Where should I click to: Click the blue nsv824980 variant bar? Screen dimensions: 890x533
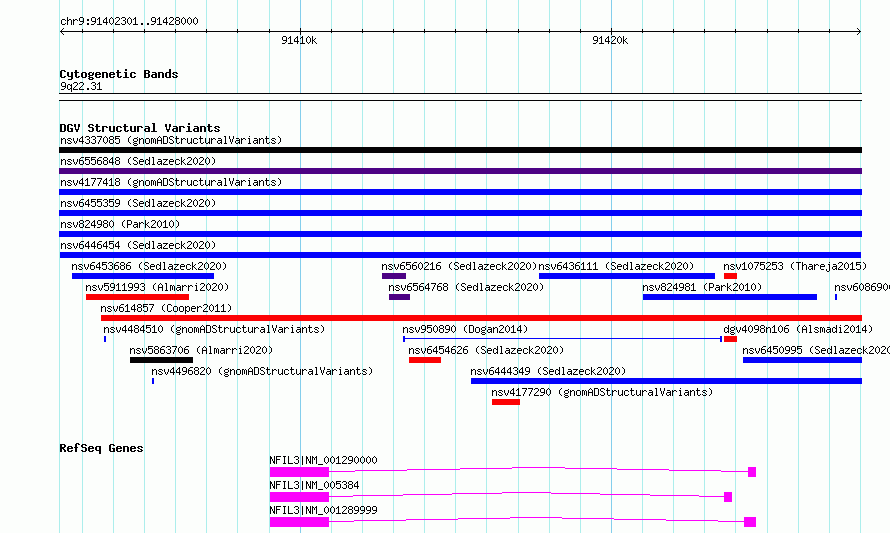460,234
